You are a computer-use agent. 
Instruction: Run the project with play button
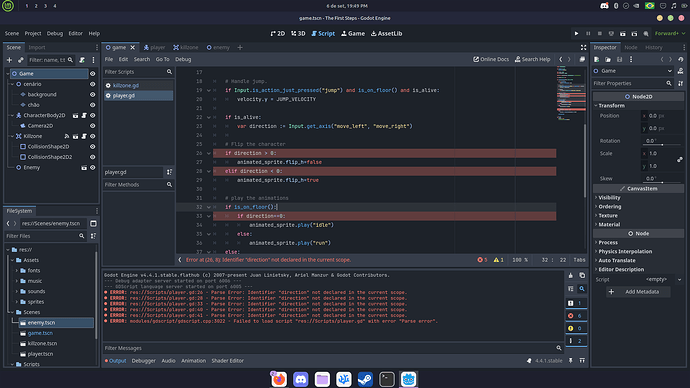(576, 33)
